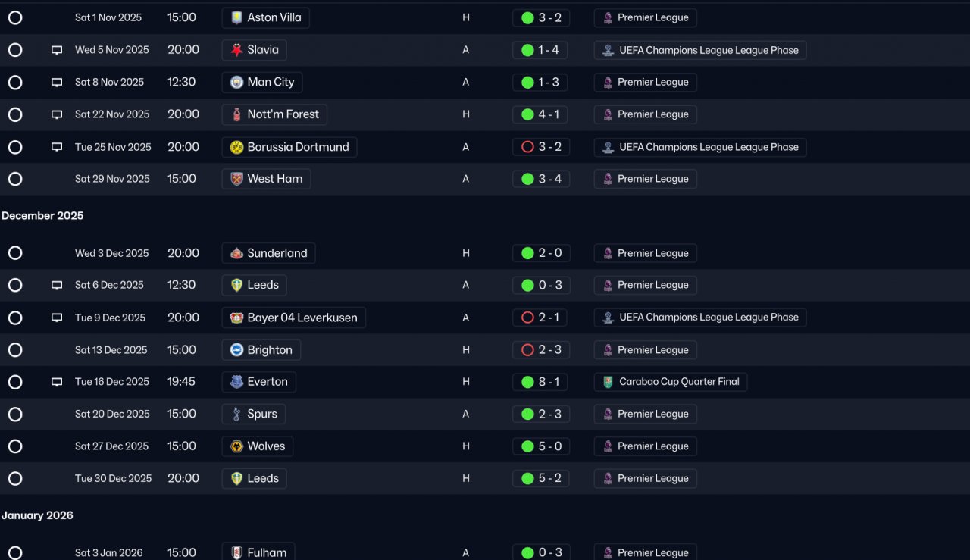This screenshot has height=560, width=970.
Task: Click the Carabao Cup competition logo
Action: click(x=608, y=382)
